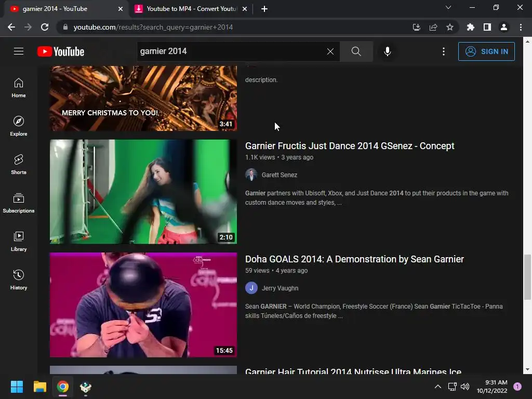The width and height of the screenshot is (532, 399).
Task: Open Garnier Fructis Just Dance 2014 title
Action: pyautogui.click(x=350, y=146)
